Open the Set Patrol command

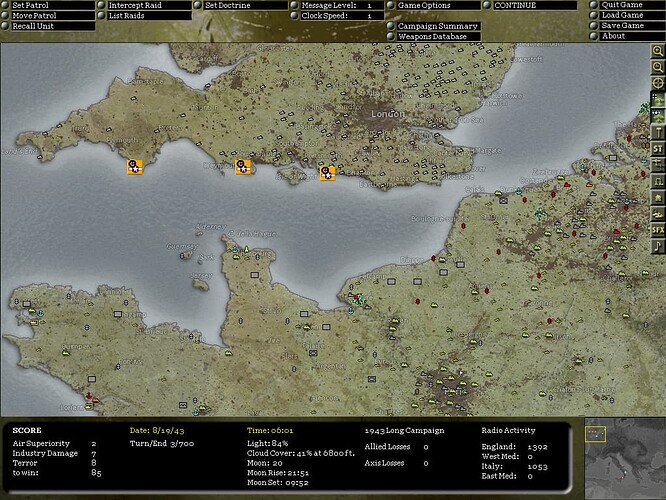(48, 5)
